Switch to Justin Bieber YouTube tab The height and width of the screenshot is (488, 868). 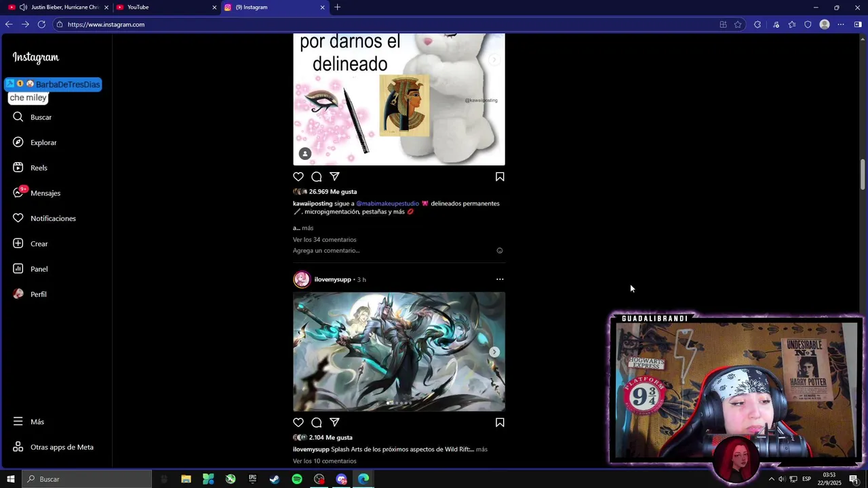[58, 7]
